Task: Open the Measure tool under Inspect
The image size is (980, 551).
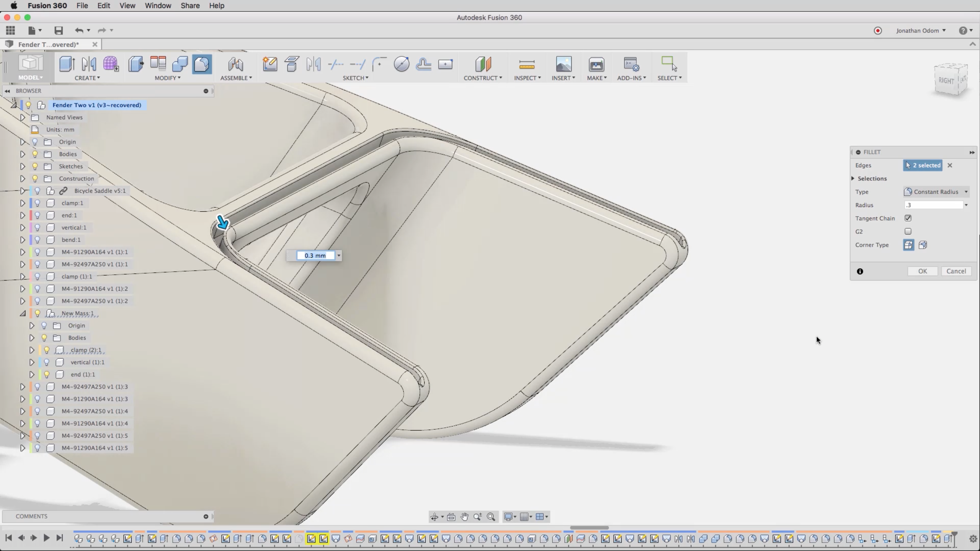Action: (x=527, y=65)
